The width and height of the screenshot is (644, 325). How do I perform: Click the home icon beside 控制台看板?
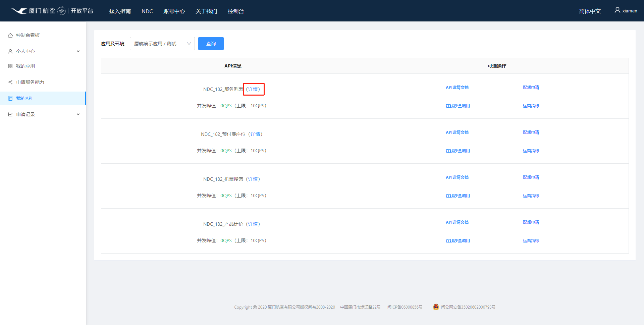[10, 35]
